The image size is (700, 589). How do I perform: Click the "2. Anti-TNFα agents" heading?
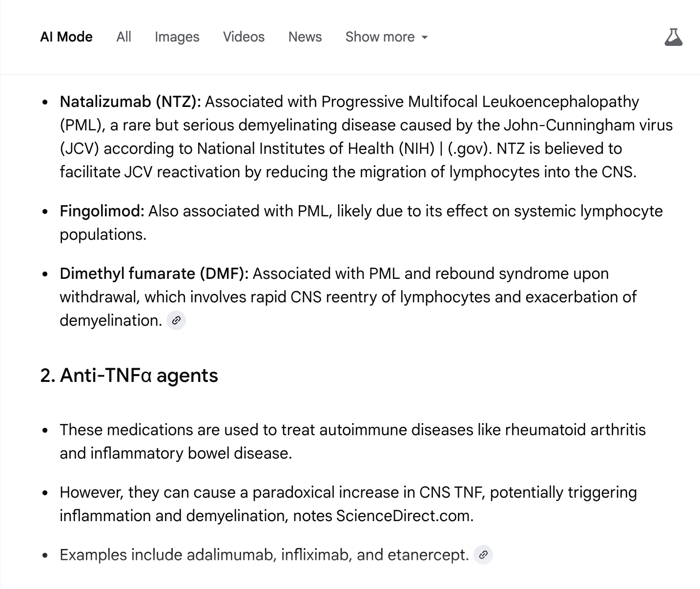click(x=129, y=376)
